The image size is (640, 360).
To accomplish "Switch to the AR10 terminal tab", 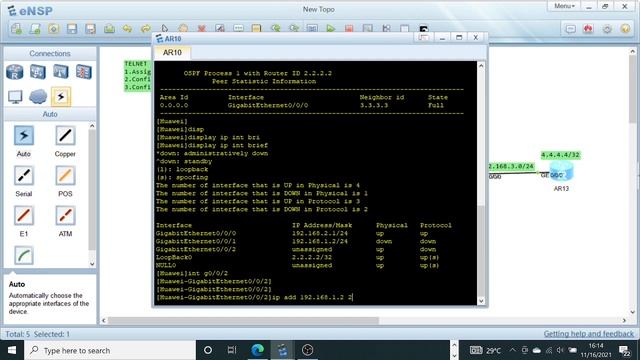I will point(172,52).
